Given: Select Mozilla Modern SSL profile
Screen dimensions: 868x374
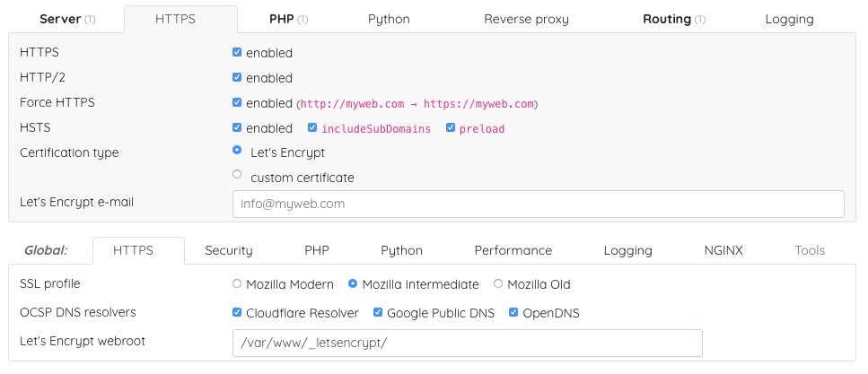Looking at the screenshot, I should (237, 284).
